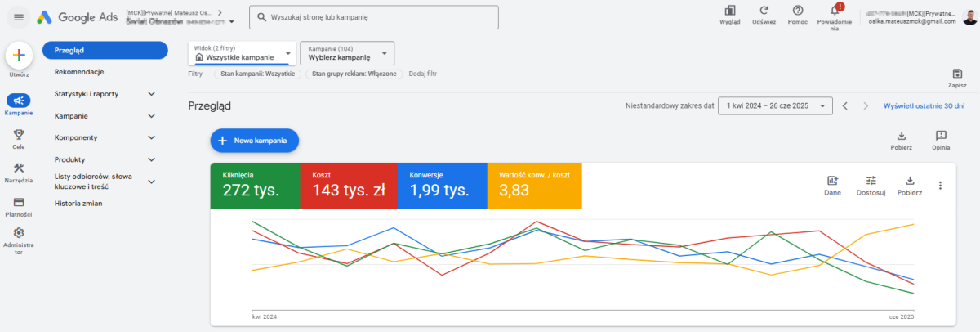The image size is (980, 332).
Task: Select Rekomendacje in the side menu
Action: click(x=79, y=72)
